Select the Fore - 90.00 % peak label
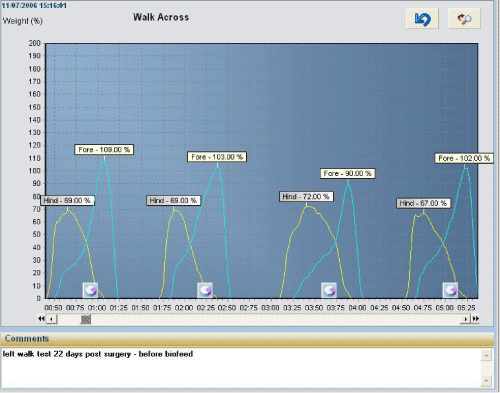 click(348, 173)
